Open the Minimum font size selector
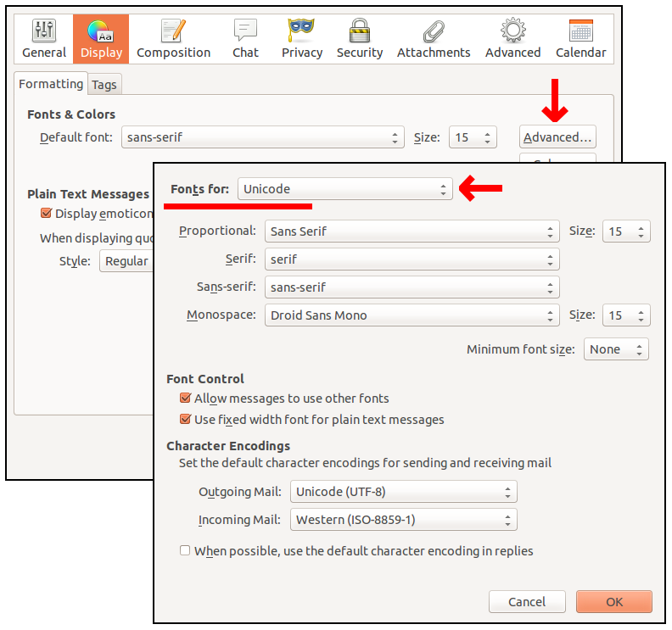The height and width of the screenshot is (630, 672). 616,349
